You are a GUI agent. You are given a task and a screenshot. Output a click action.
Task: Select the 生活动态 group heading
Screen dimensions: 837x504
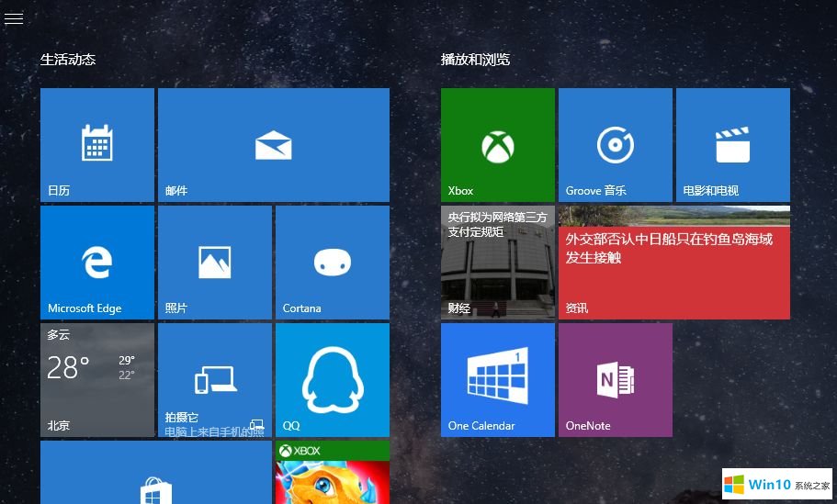68,59
